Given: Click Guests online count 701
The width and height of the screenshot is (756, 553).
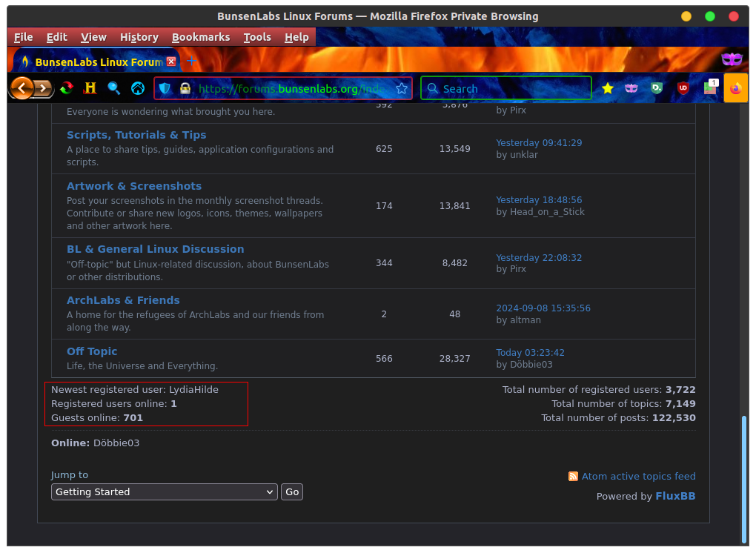Looking at the screenshot, I should point(133,418).
